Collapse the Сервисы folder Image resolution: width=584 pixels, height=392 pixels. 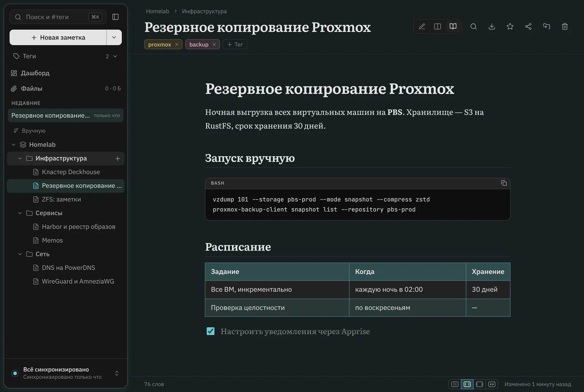(x=20, y=213)
